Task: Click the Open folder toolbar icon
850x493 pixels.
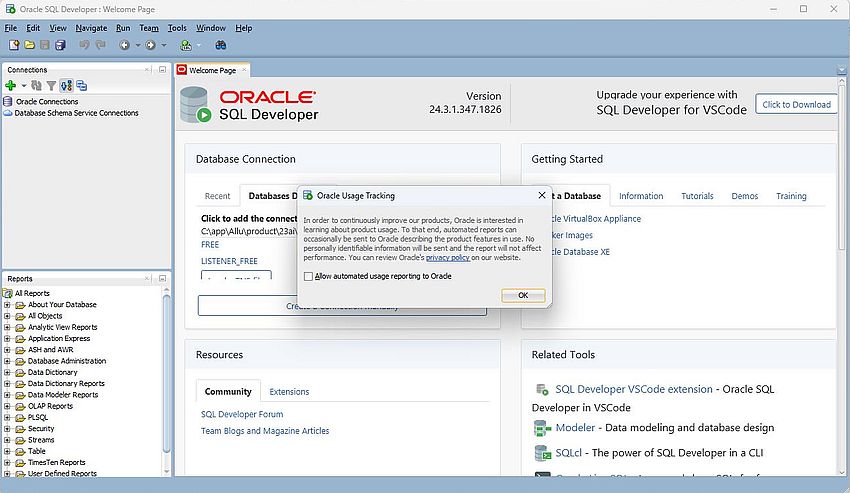Action: click(x=29, y=45)
